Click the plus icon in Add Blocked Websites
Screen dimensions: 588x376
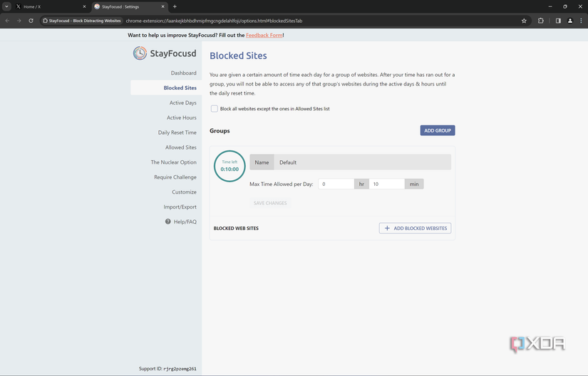click(388, 228)
